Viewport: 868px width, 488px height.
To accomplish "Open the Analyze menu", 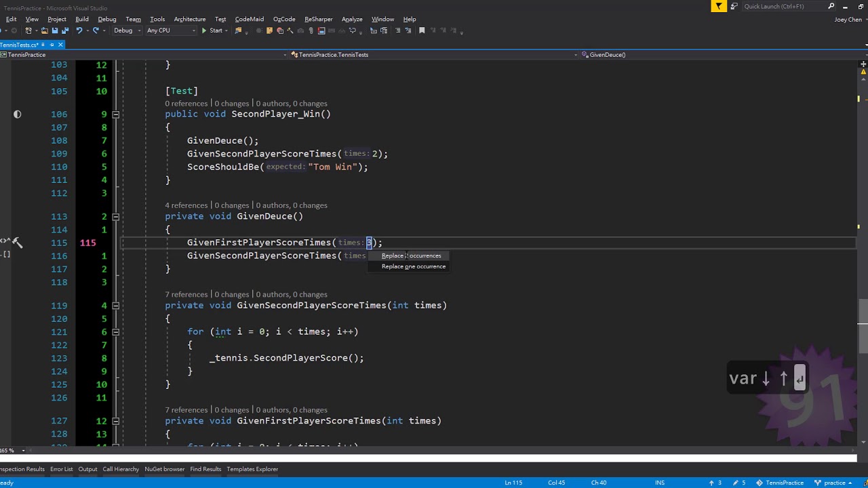I will pyautogui.click(x=352, y=19).
